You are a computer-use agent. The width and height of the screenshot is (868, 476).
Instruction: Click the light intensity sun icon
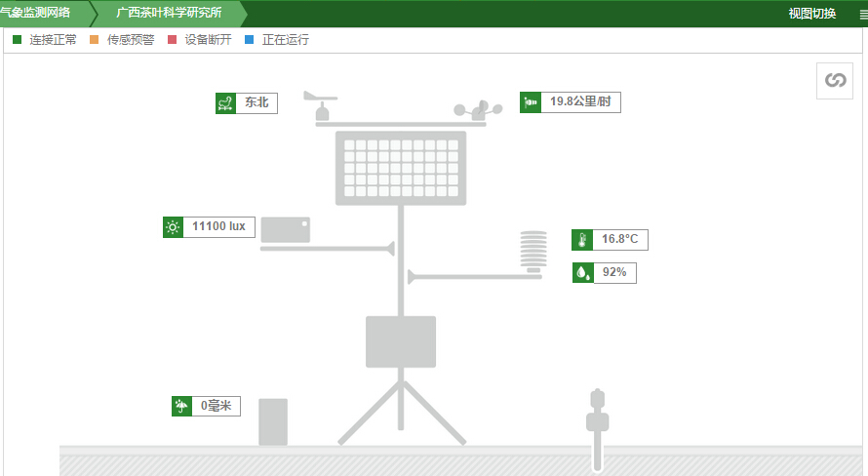(173, 227)
